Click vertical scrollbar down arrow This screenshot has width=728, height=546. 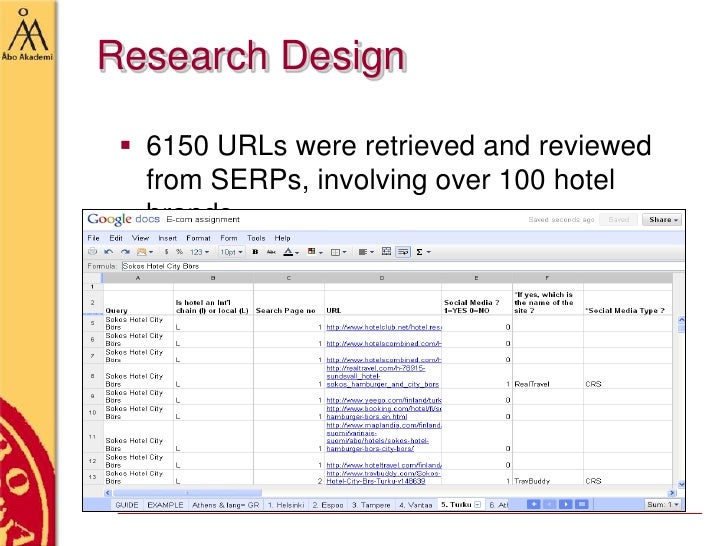pos(681,484)
